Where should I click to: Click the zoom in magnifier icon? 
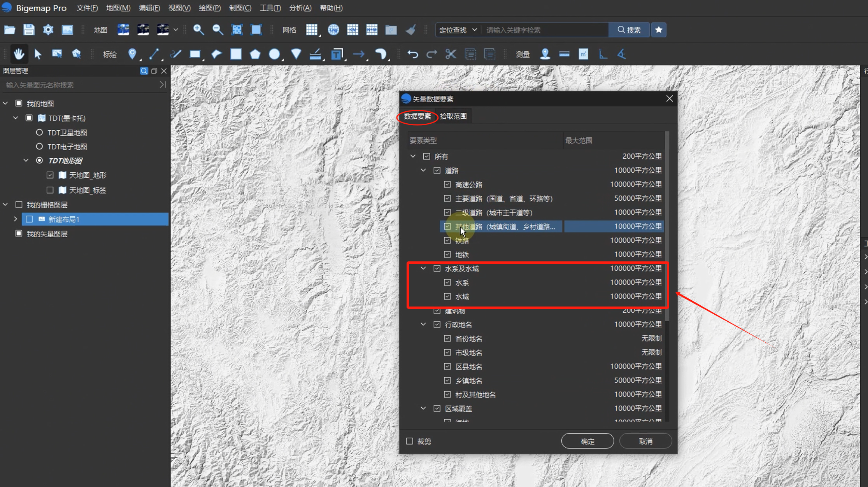point(198,30)
